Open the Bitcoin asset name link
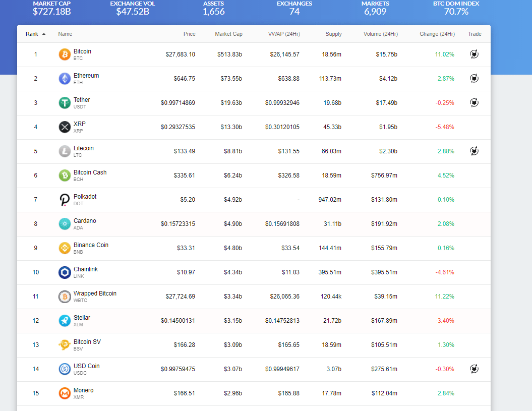 [82, 51]
